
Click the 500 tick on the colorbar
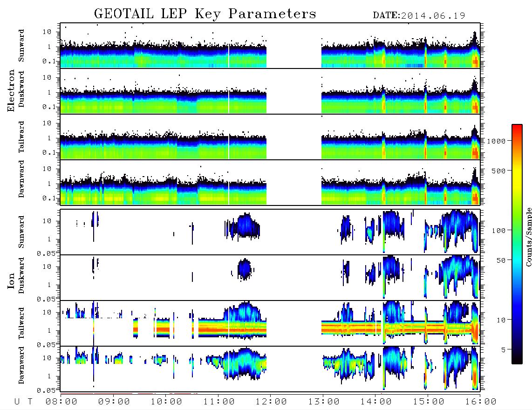pyautogui.click(x=498, y=171)
